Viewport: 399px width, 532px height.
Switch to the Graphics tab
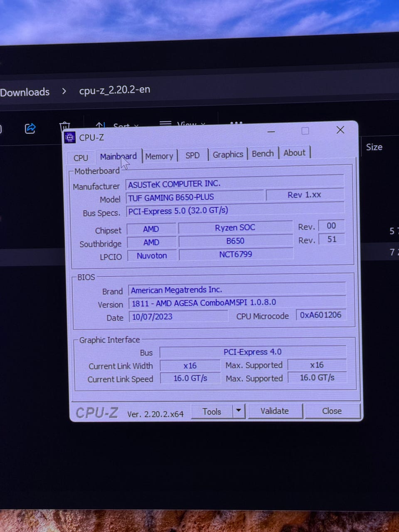[x=228, y=154]
